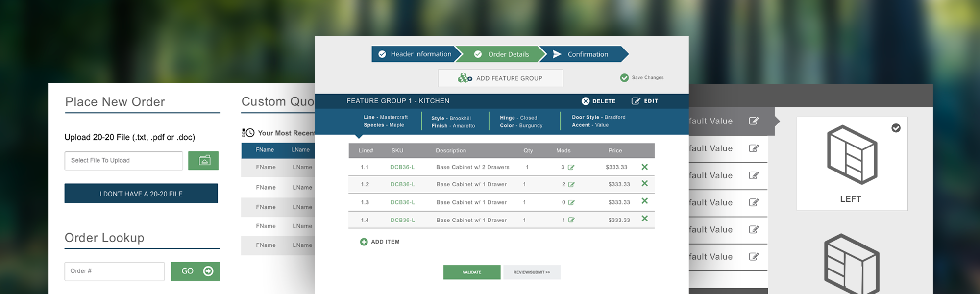The height and width of the screenshot is (294, 980).
Task: Switch to the Confirmation step
Action: [x=583, y=54]
